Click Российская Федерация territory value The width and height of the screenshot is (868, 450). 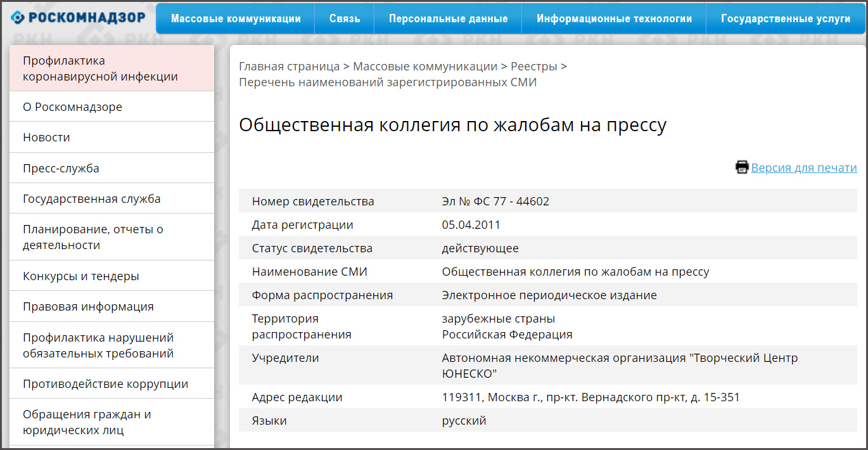(x=507, y=334)
